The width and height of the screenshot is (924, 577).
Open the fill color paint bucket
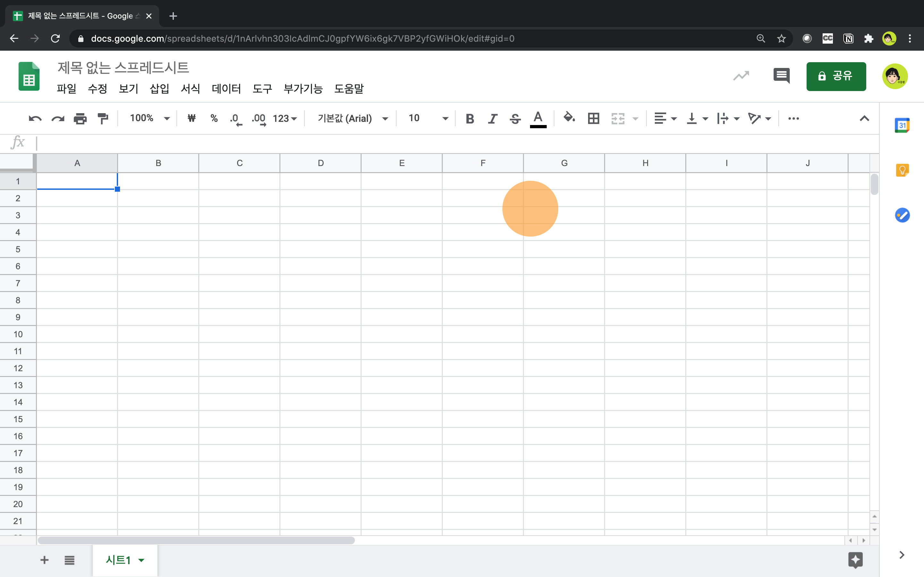coord(569,118)
